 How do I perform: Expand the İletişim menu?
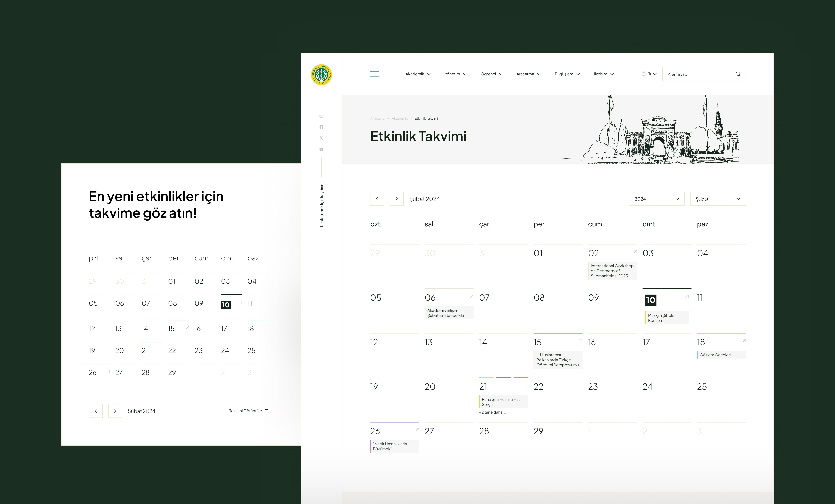(x=604, y=74)
